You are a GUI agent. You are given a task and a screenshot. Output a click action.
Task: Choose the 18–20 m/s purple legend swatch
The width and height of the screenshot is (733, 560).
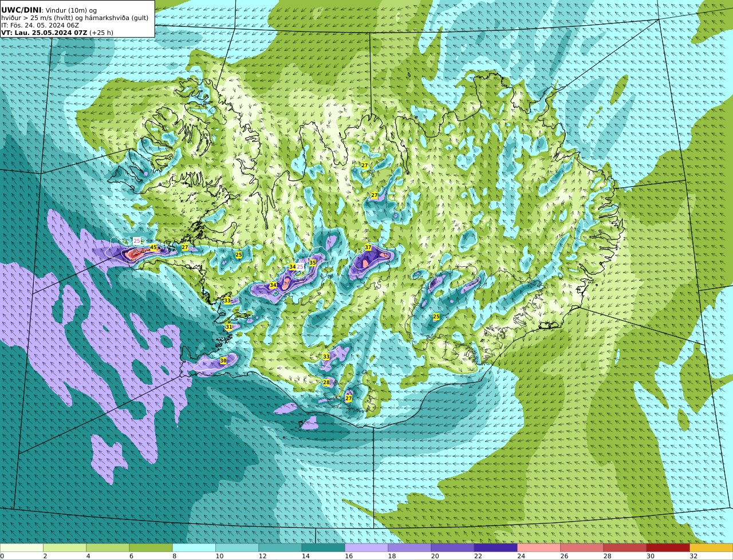click(x=409, y=548)
